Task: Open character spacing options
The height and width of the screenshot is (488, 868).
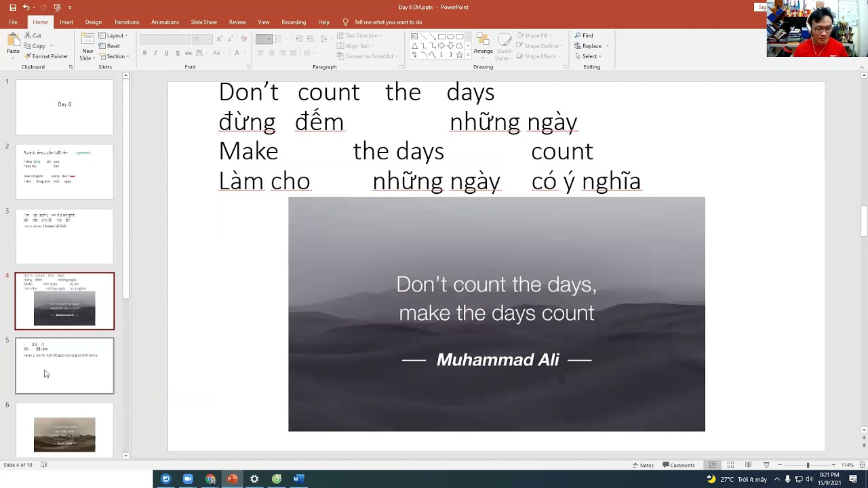Action: coord(201,53)
